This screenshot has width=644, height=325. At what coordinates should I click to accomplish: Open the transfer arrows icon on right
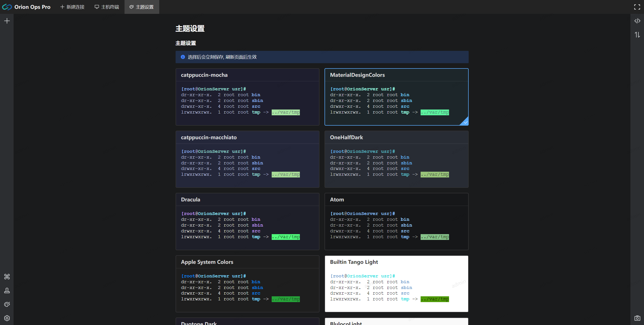click(637, 35)
